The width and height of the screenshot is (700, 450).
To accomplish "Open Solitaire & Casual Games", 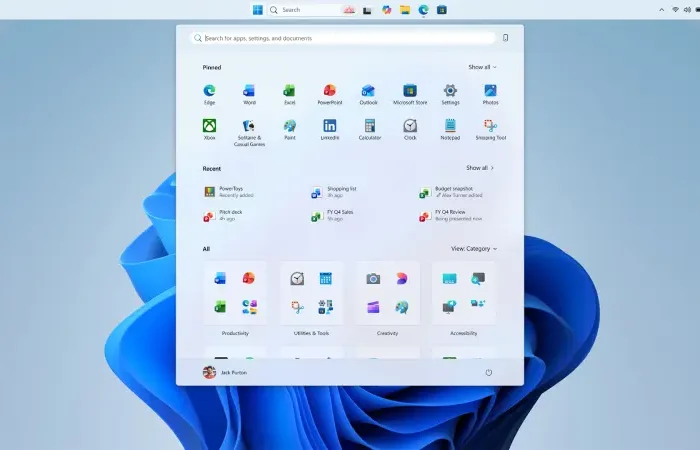I will coord(249,133).
